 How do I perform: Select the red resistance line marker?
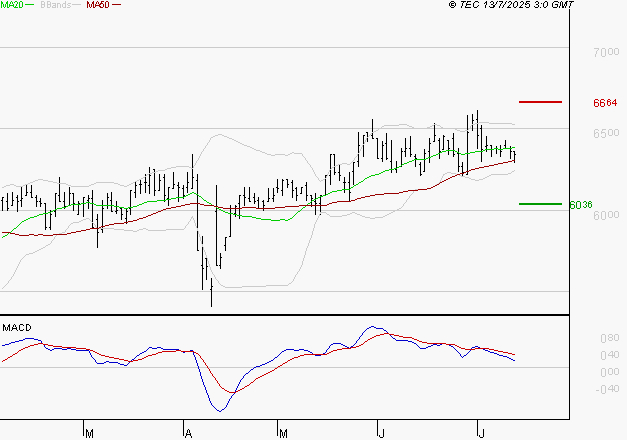click(540, 102)
